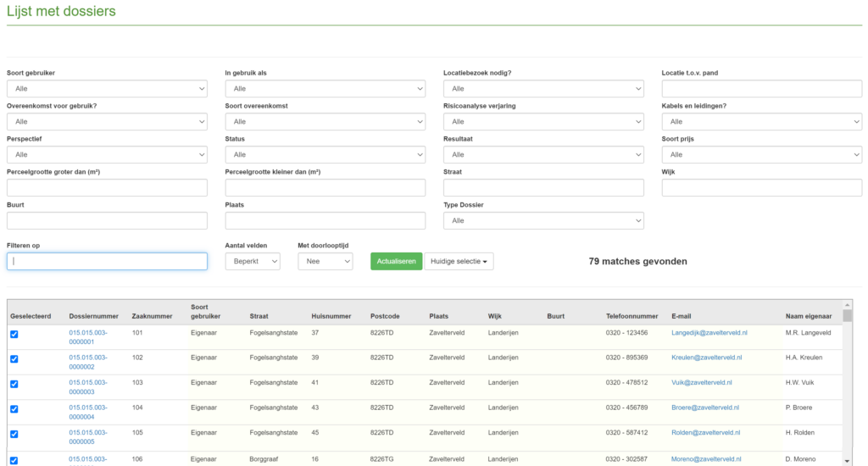Click the table vertical scrollbar thumb
The image size is (868, 466).
tap(847, 315)
